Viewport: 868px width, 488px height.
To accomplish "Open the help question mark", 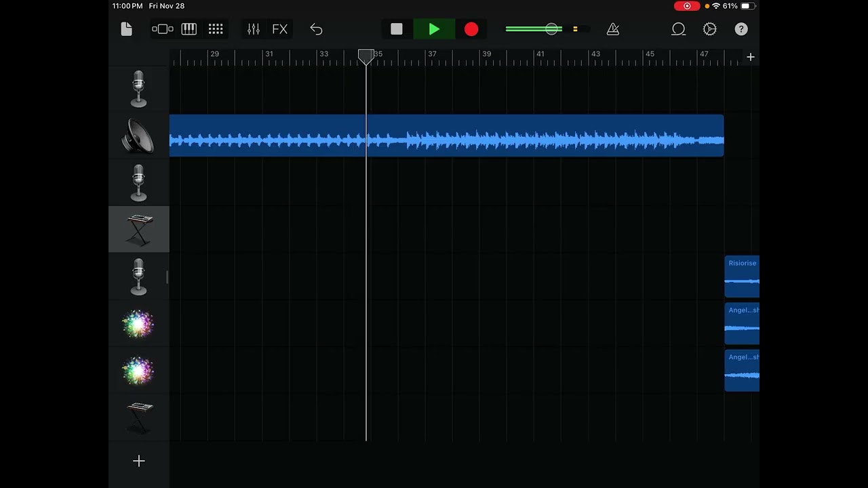I will [741, 29].
